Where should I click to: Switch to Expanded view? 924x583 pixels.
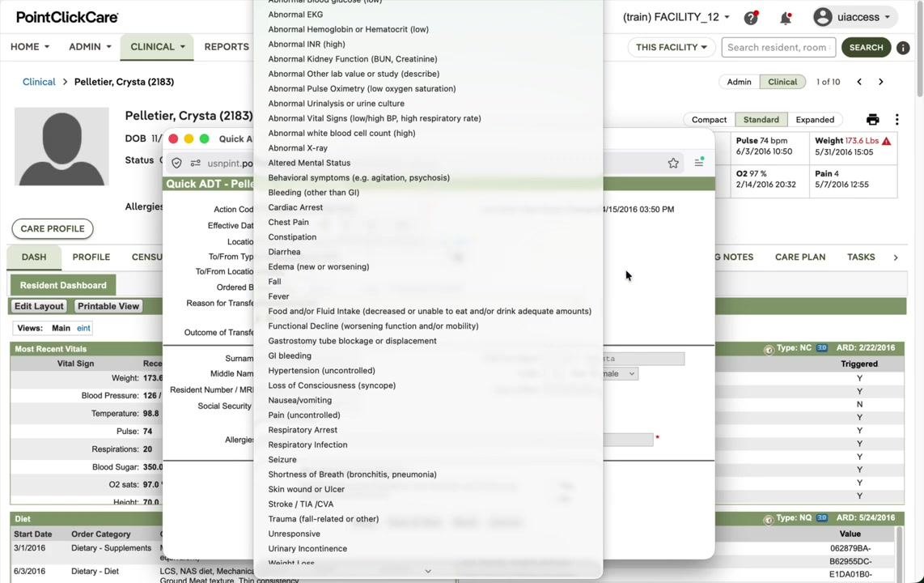click(x=815, y=120)
